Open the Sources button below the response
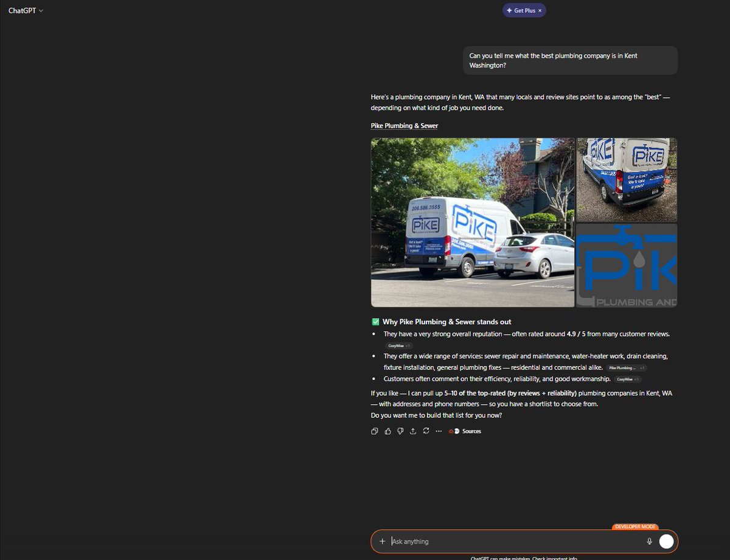Viewport: 730px width, 560px height. tap(465, 431)
